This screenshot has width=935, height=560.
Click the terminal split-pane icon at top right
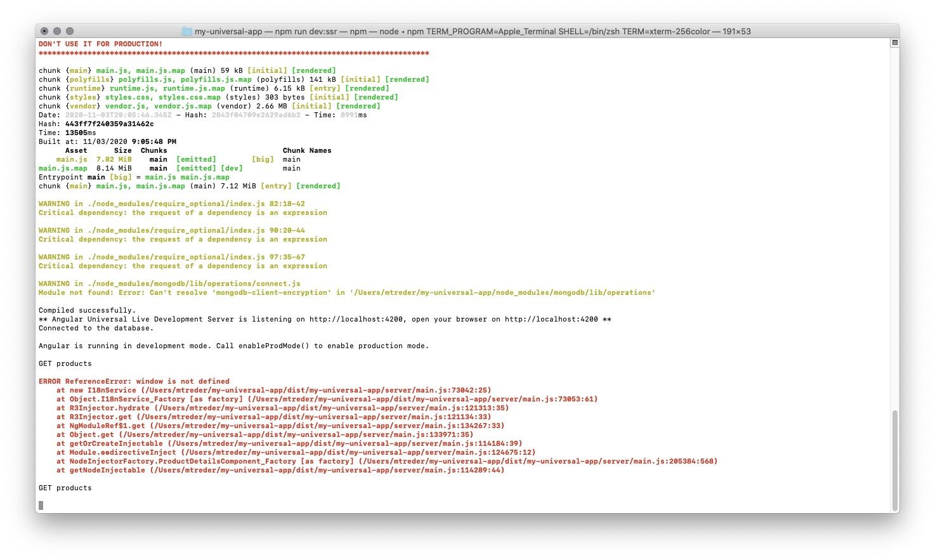point(894,43)
